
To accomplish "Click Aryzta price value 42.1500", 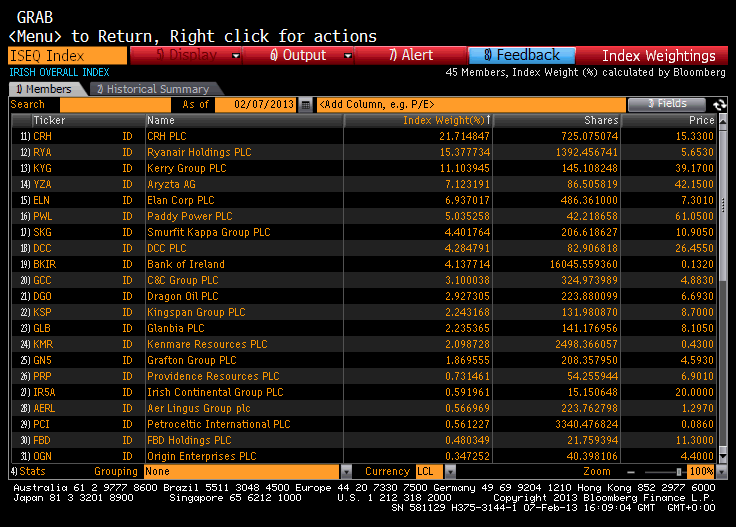I will coord(694,184).
